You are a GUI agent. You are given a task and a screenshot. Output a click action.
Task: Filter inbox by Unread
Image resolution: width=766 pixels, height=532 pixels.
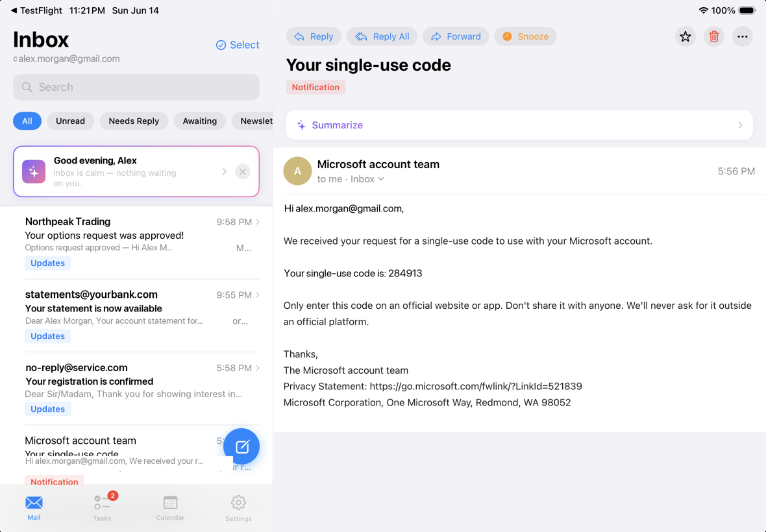(70, 121)
